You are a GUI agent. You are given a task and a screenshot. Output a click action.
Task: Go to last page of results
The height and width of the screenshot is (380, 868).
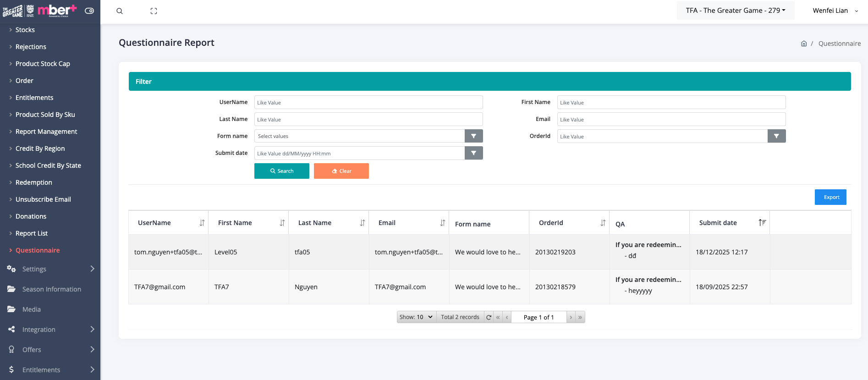click(580, 317)
